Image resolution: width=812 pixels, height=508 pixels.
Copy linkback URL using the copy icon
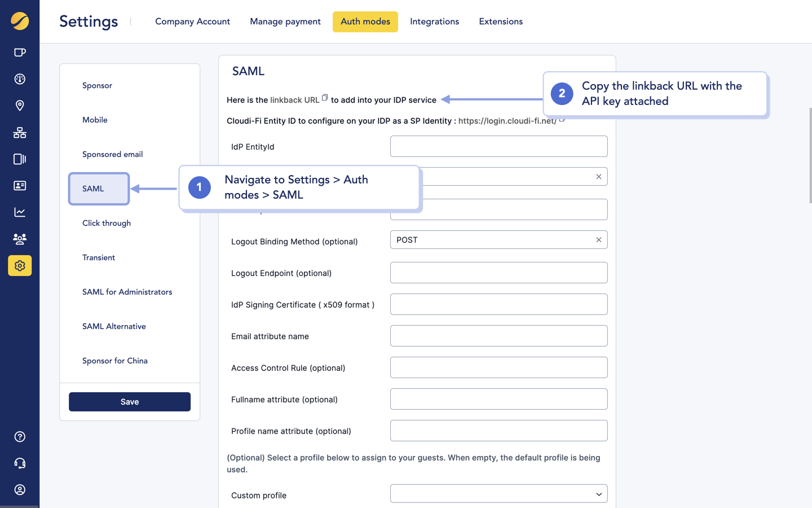pos(324,97)
